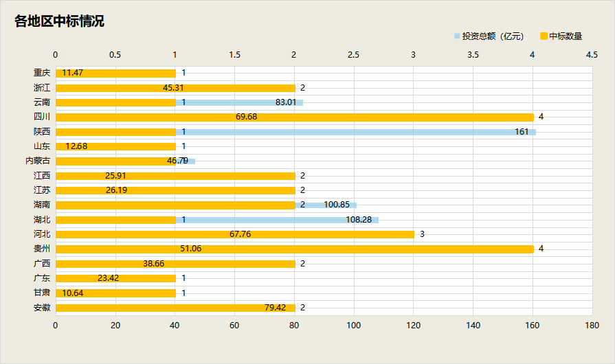Click the 内蒙古 category label
615x364 pixels.
38,161
